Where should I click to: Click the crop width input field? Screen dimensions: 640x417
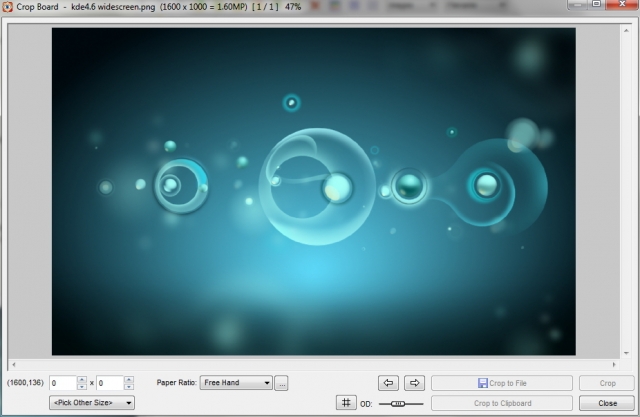point(62,383)
